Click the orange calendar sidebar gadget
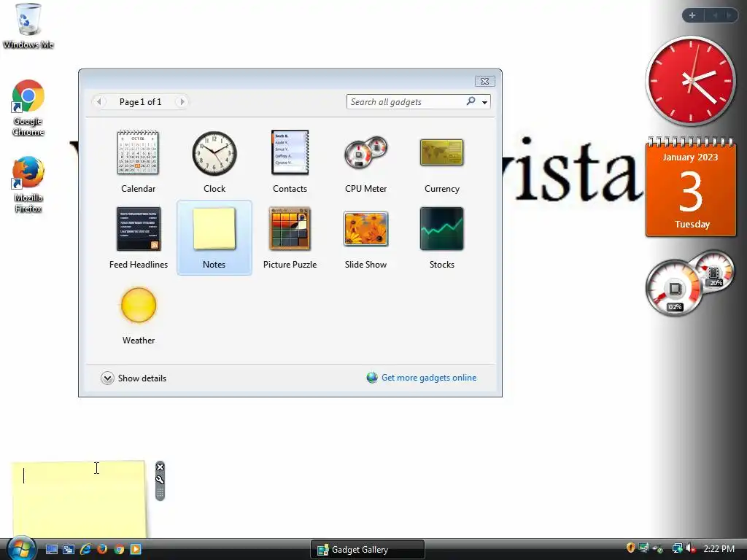The width and height of the screenshot is (747, 560). [691, 187]
